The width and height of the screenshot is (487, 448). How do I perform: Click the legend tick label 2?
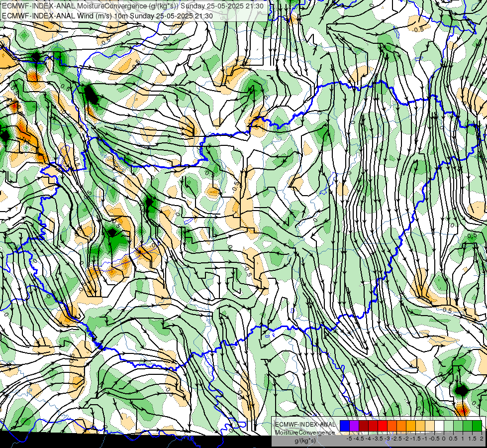482,439
